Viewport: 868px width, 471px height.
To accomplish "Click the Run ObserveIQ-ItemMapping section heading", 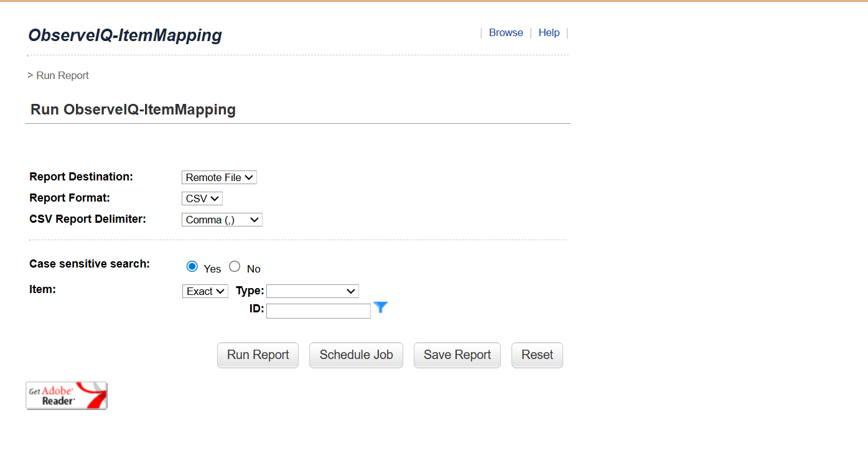I will 133,110.
